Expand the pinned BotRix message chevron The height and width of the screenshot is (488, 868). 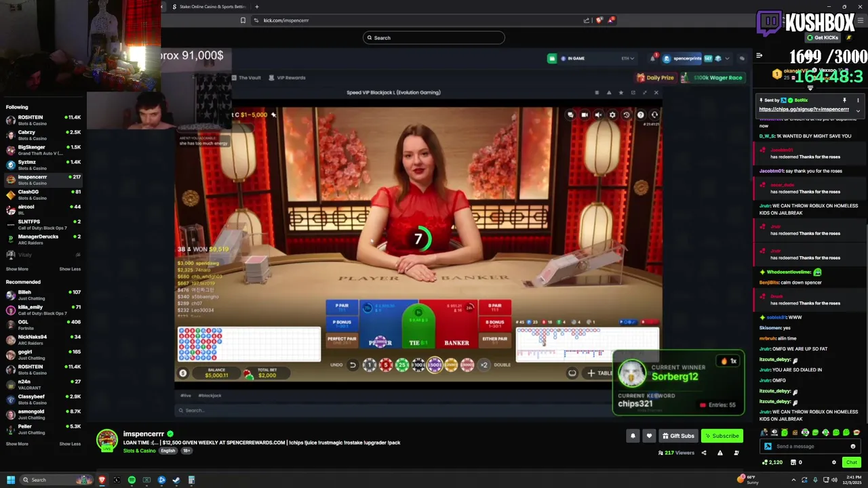858,110
